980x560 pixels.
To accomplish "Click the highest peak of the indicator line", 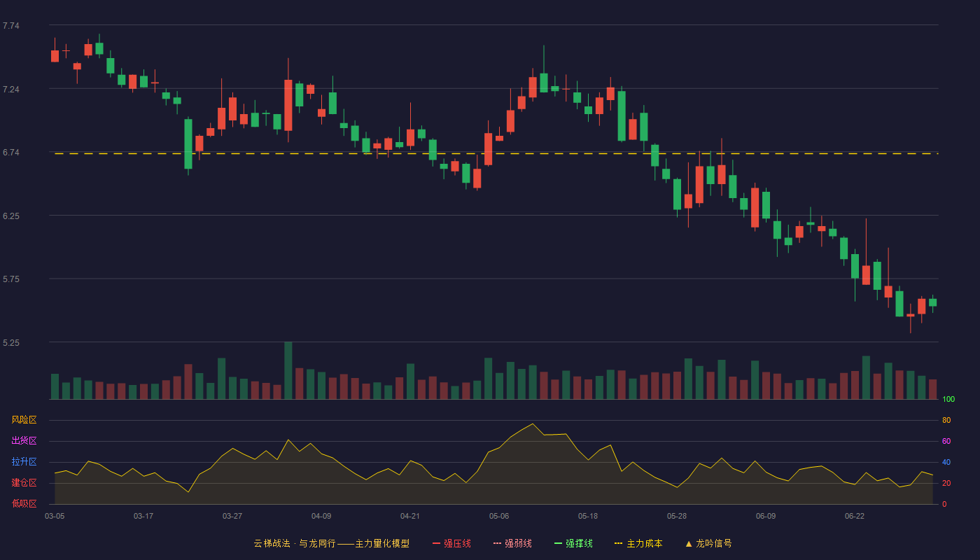I will click(533, 424).
